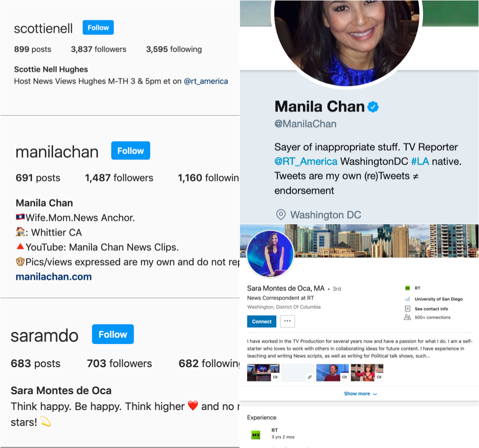This screenshot has height=448, width=479.
Task: Follow the saramdo account
Action: (113, 334)
